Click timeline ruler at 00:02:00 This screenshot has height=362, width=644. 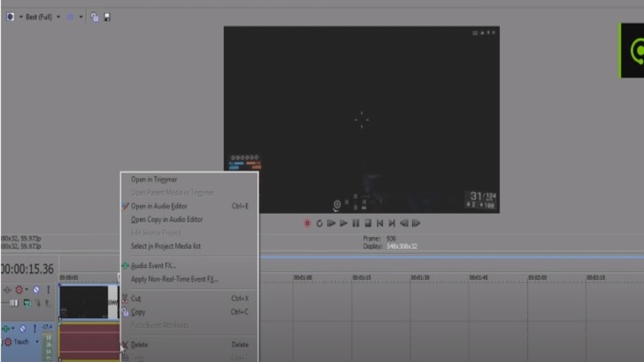pyautogui.click(x=537, y=278)
